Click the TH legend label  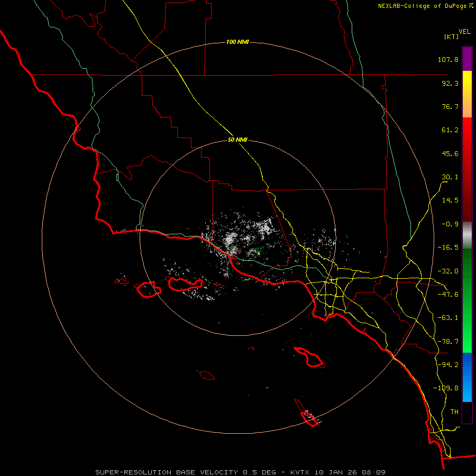point(454,412)
